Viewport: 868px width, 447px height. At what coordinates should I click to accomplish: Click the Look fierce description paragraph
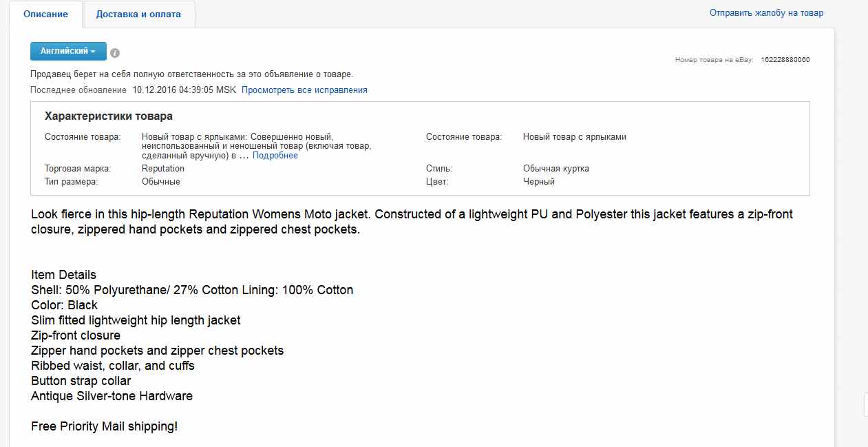click(x=412, y=222)
